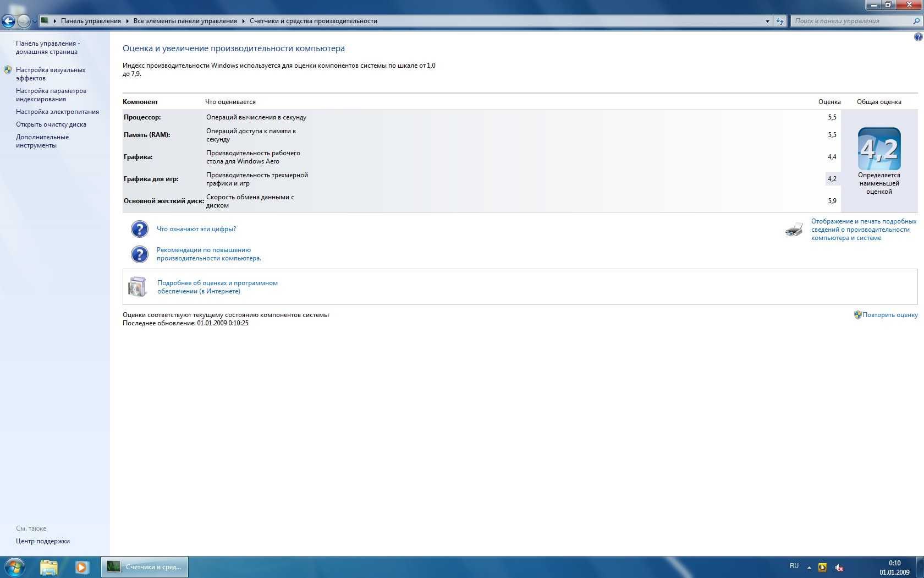The height and width of the screenshot is (578, 924).
Task: Open 'Настройка электропитания' sidebar link
Action: tap(57, 112)
